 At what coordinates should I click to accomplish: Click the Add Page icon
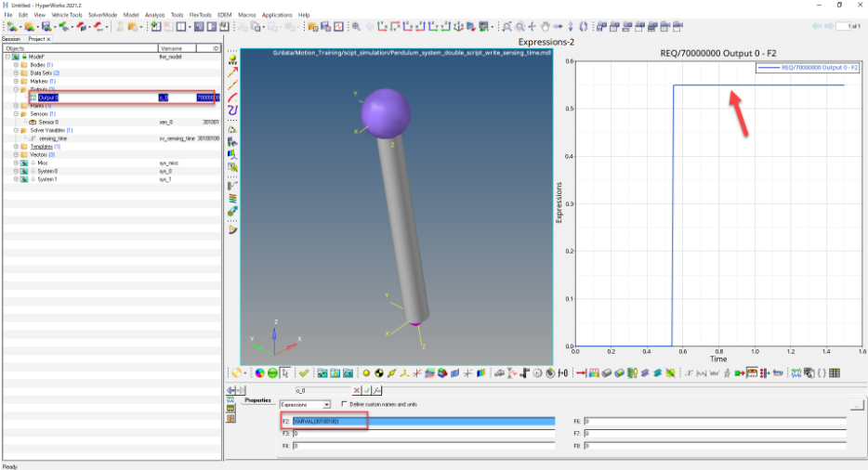click(x=156, y=27)
